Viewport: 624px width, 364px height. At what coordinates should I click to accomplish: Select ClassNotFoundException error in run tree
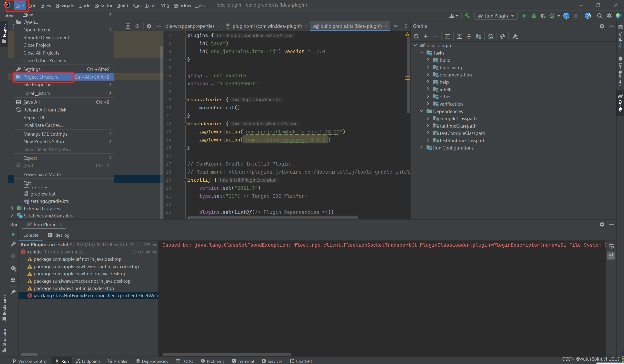95,296
